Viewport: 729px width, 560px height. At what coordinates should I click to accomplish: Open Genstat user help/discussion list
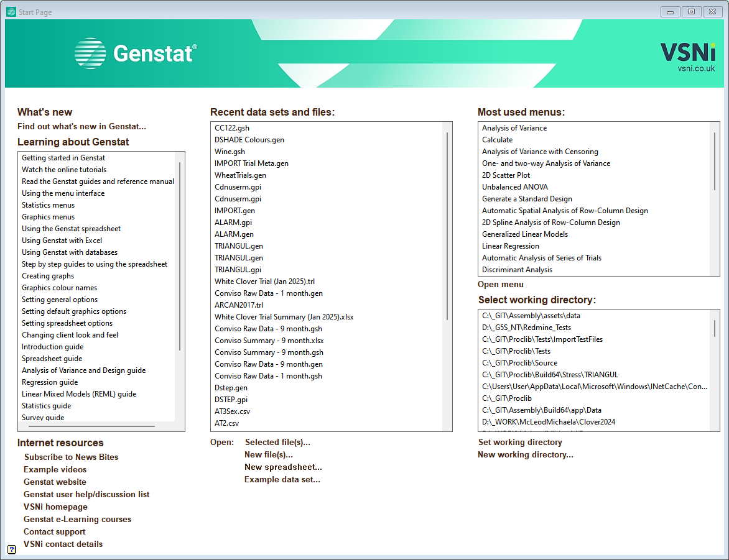pyautogui.click(x=86, y=495)
